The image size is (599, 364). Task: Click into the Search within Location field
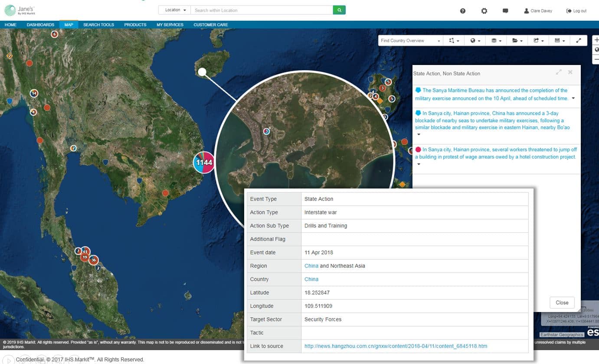coord(262,10)
